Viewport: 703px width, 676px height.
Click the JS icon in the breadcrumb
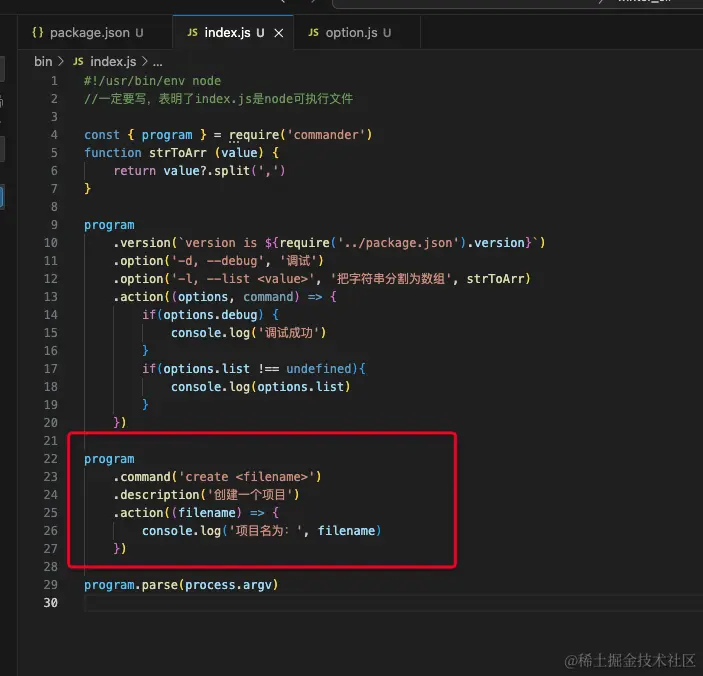[78, 61]
